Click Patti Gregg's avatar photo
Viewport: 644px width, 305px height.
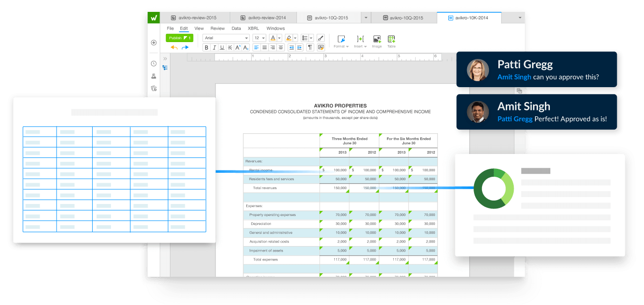pos(478,70)
